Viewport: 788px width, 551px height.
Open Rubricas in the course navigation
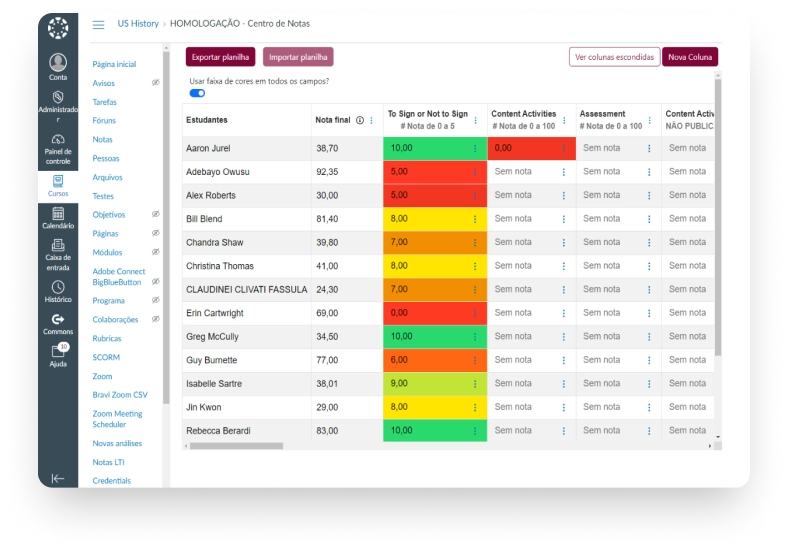click(107, 338)
